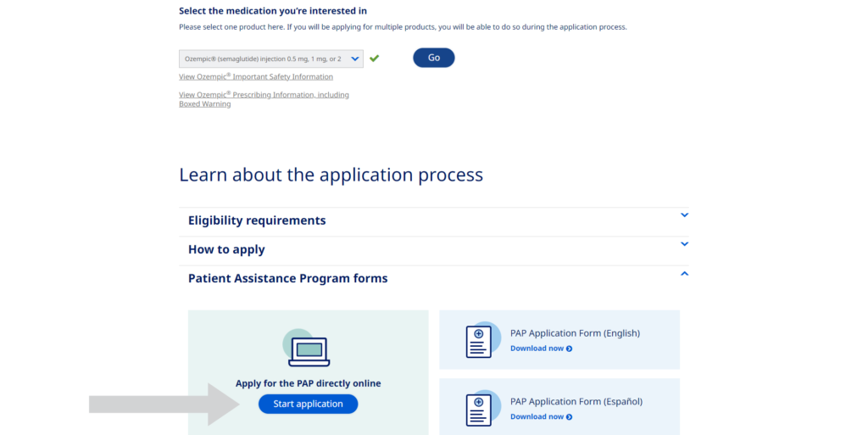Expand the How to apply section

tap(434, 249)
